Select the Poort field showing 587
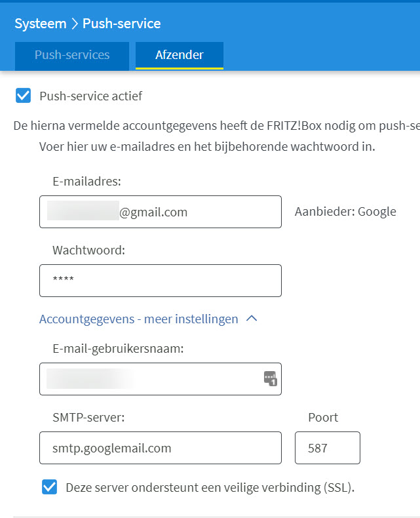Viewport: 420px width, 518px height. (x=327, y=448)
